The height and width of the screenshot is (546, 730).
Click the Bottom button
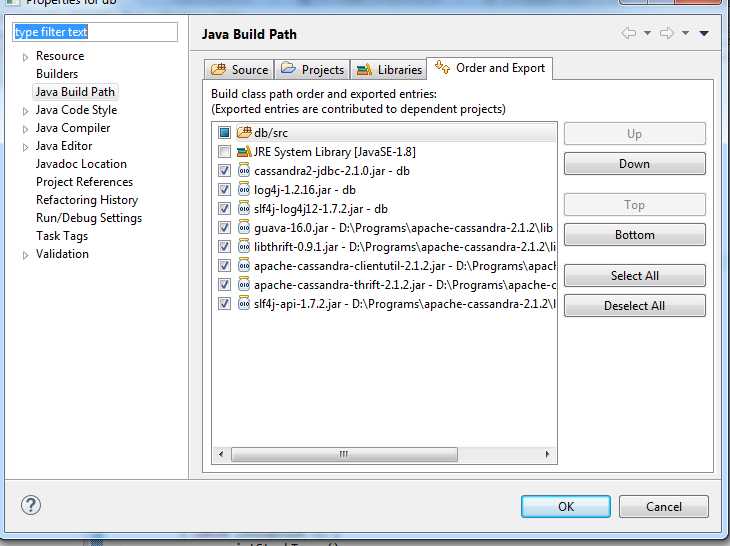[x=635, y=235]
